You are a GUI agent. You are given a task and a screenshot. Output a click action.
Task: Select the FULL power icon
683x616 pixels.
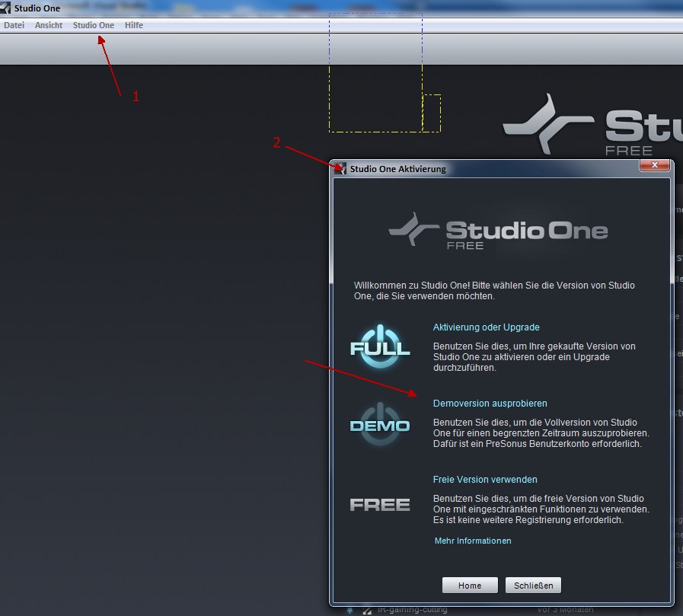pyautogui.click(x=380, y=346)
